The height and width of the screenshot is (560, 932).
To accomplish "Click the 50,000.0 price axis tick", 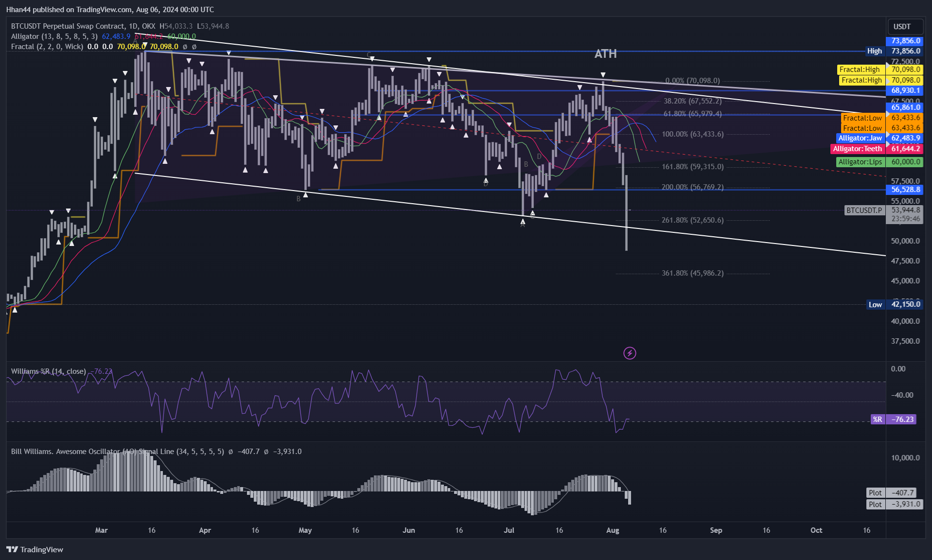I will pos(905,241).
